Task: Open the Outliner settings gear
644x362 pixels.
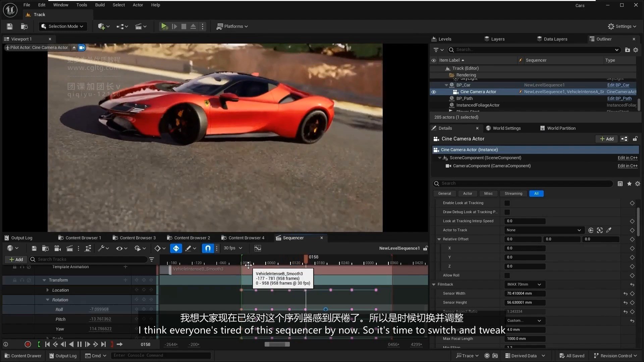Action: [636, 50]
